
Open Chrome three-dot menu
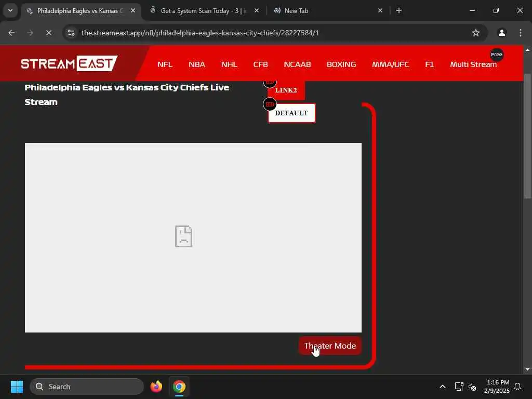coord(521,33)
